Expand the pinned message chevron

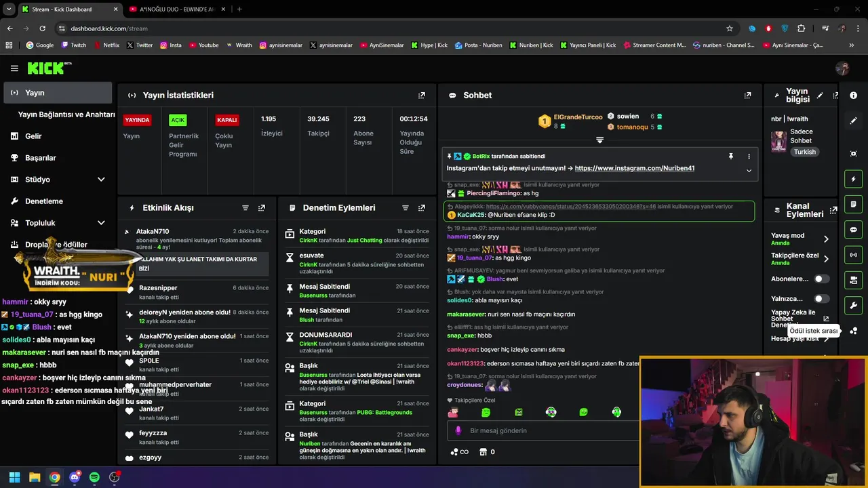click(749, 171)
